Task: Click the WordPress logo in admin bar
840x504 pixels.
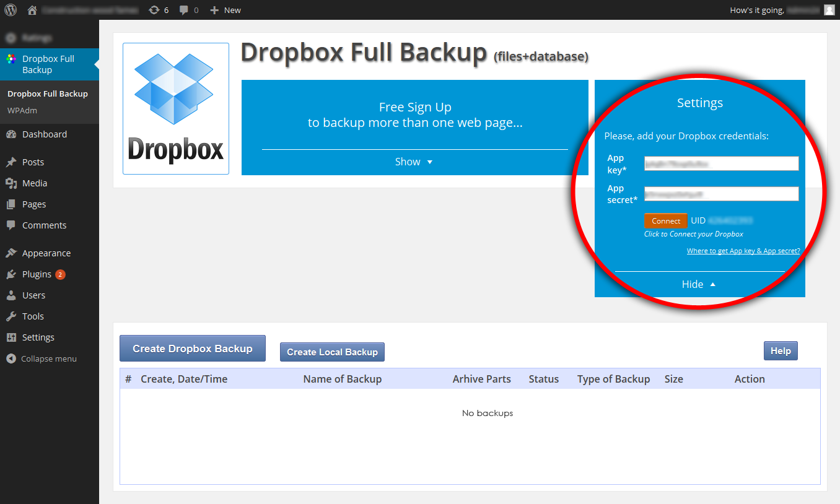Action: click(11, 10)
